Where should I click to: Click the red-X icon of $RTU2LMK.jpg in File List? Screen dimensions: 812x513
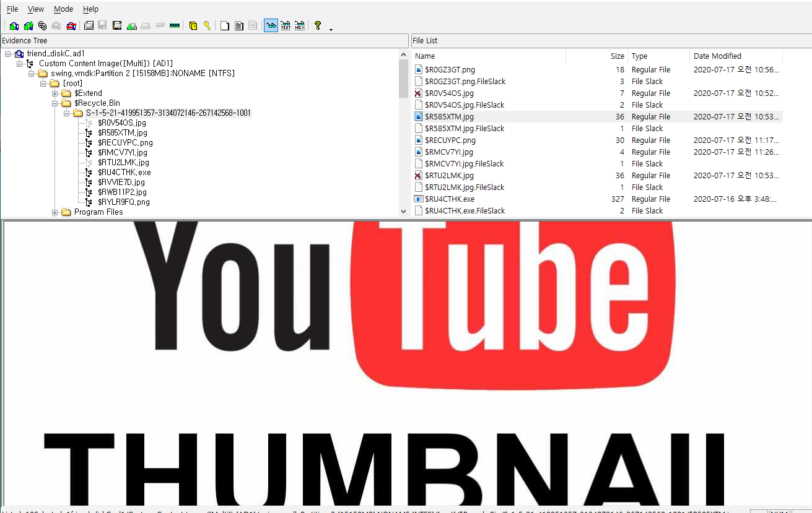[x=419, y=176]
